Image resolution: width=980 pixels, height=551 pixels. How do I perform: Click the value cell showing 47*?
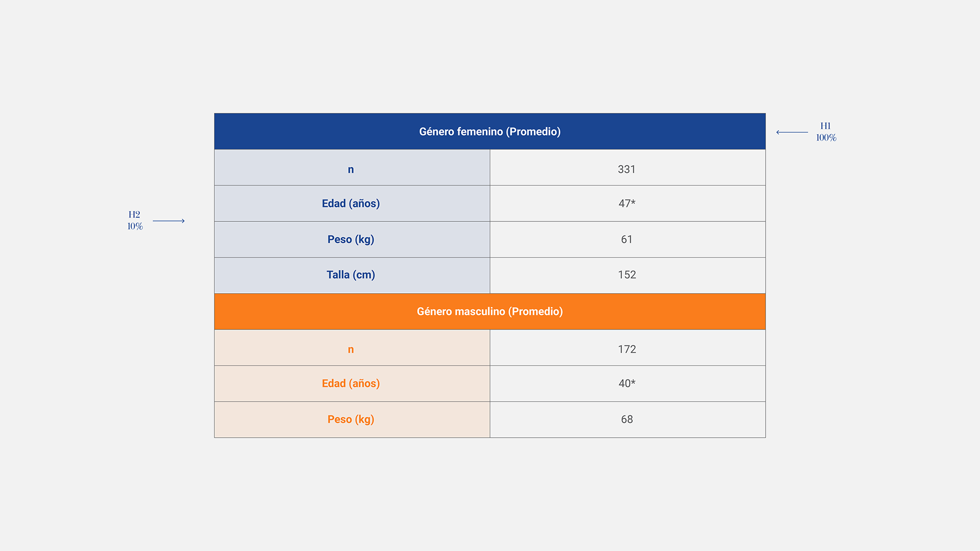pyautogui.click(x=627, y=204)
